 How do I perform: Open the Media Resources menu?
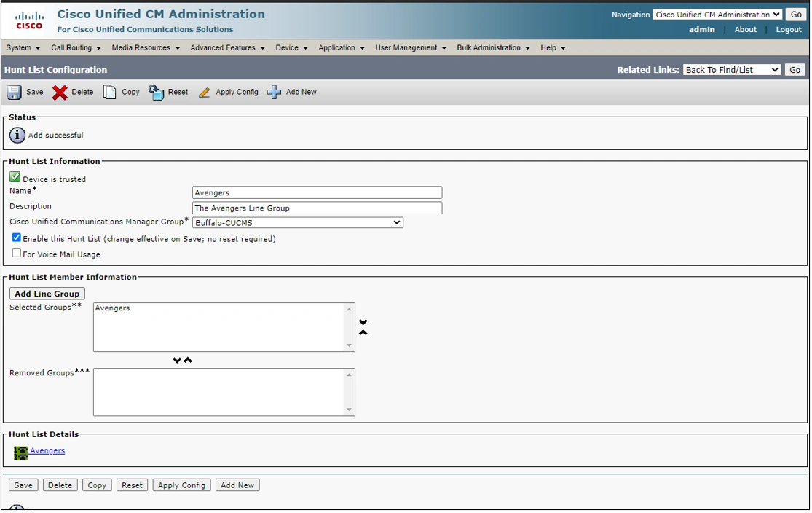tap(146, 47)
